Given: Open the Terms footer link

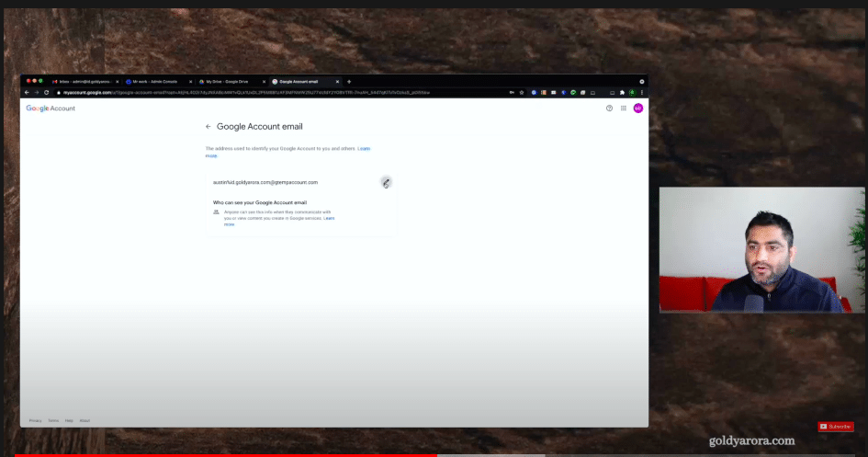Looking at the screenshot, I should point(53,420).
